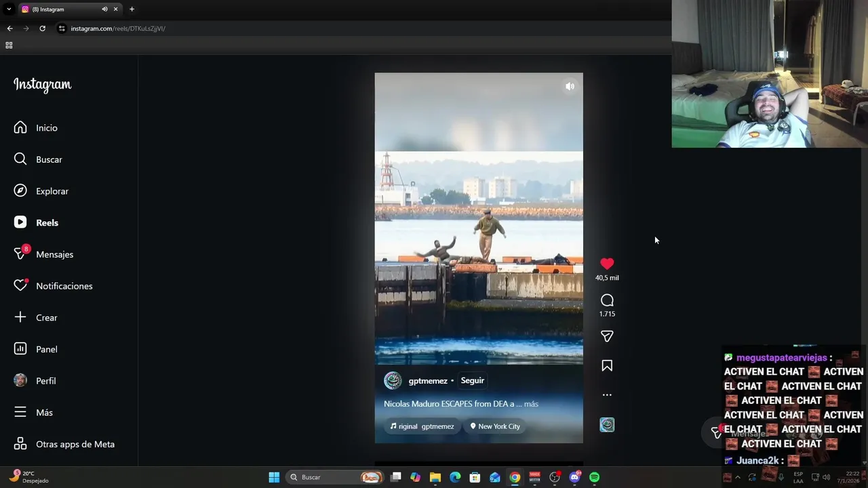This screenshot has height=488, width=868.
Task: Open File Explorer from taskbar
Action: pyautogui.click(x=435, y=477)
